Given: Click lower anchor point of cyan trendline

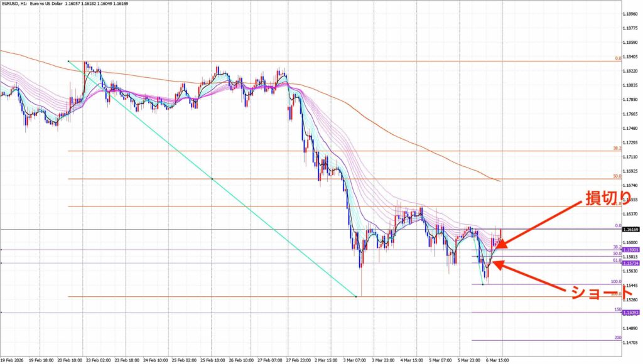Looking at the screenshot, I should [356, 296].
